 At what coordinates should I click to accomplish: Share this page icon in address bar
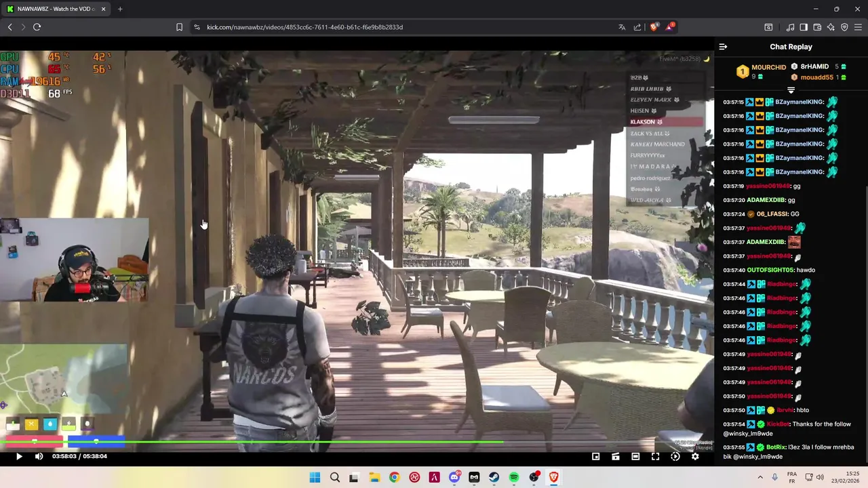(637, 27)
